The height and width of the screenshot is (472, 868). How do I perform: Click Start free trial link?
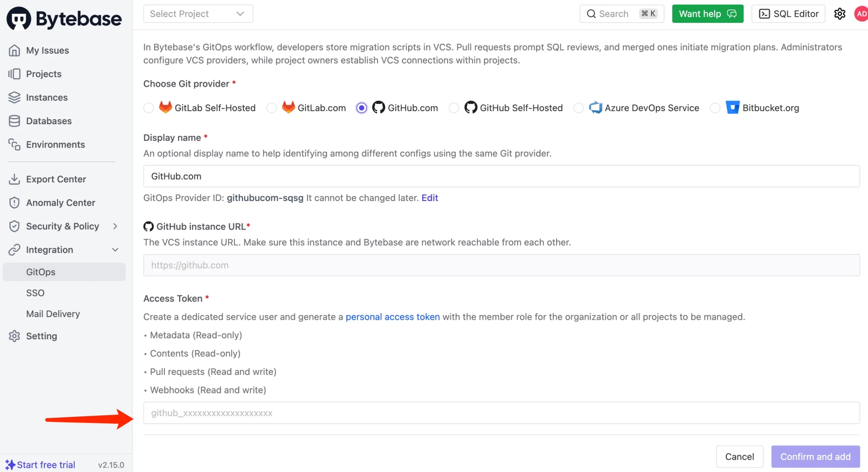[x=46, y=465]
